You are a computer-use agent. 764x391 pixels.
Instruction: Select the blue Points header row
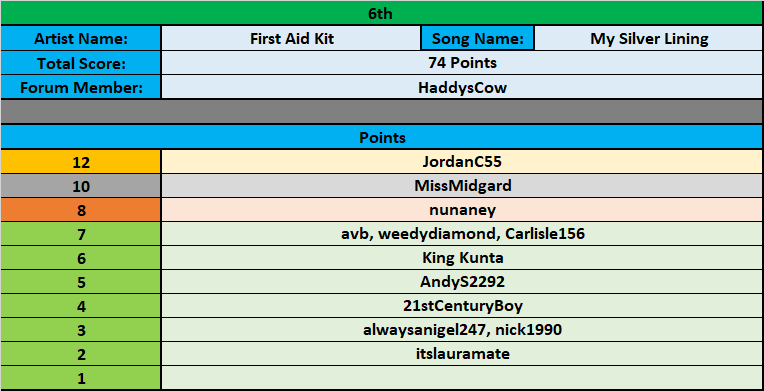coord(382,137)
